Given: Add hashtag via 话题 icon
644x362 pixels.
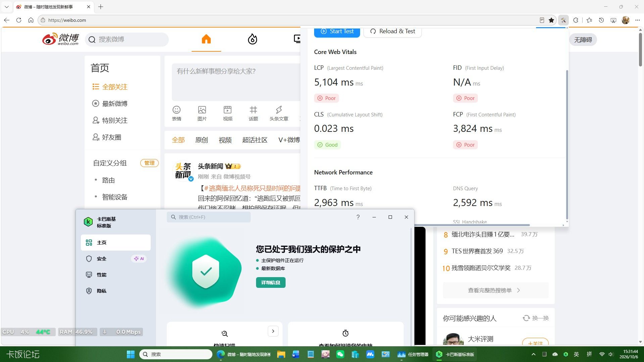Looking at the screenshot, I should click(253, 110).
